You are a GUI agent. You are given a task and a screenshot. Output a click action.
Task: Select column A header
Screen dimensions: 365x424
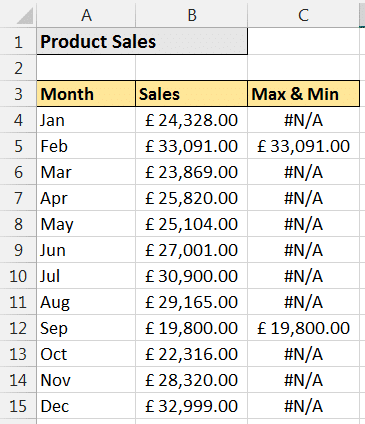86,15
